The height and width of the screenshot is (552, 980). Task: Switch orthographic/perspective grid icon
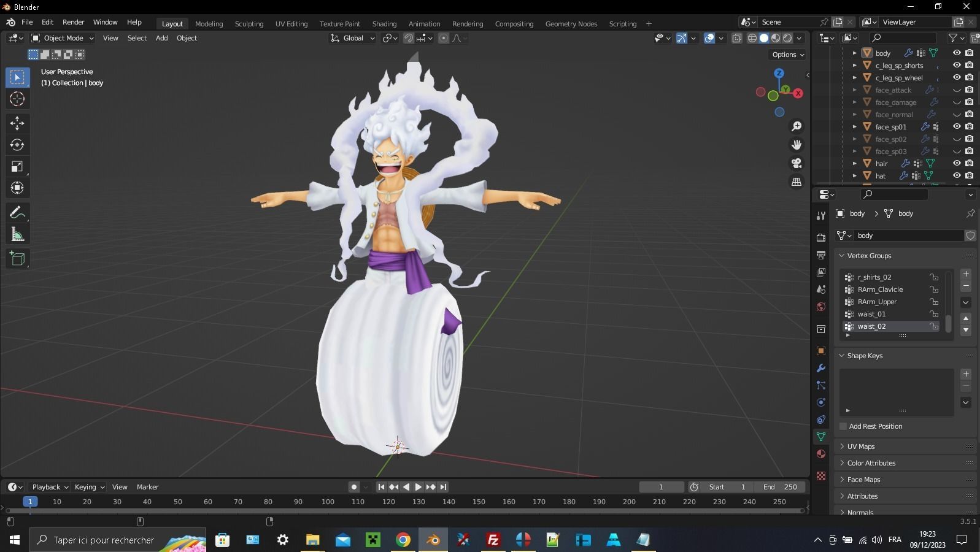tap(797, 182)
